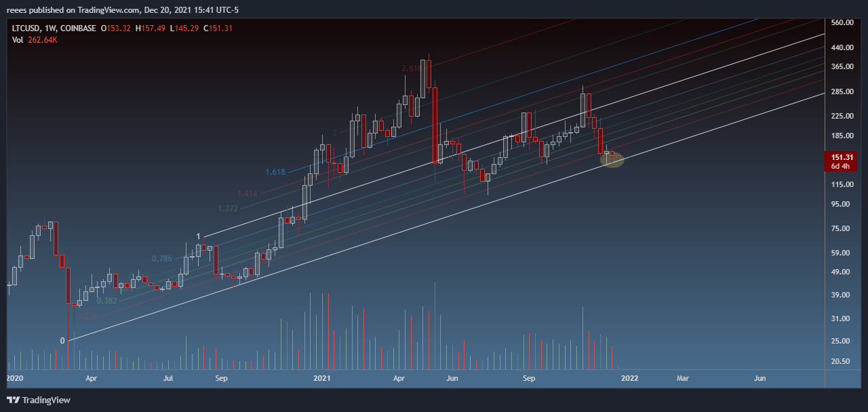
Task: Select the LTCUSD symbol name
Action: point(25,28)
